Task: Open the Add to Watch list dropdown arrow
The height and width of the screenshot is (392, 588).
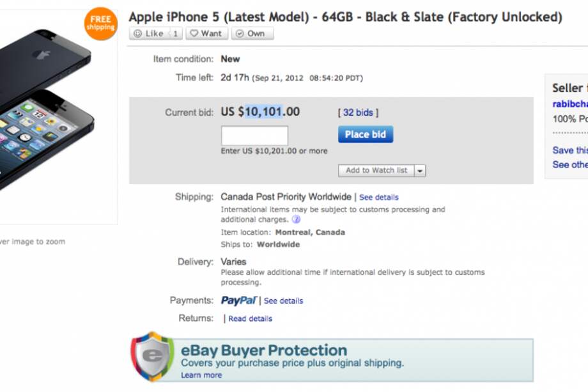Action: tap(420, 171)
